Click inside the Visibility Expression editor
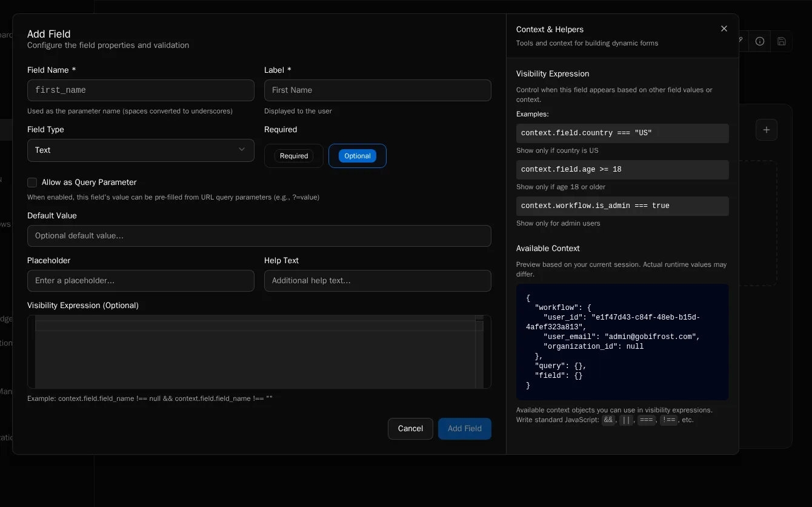The width and height of the screenshot is (812, 507). coord(259,352)
